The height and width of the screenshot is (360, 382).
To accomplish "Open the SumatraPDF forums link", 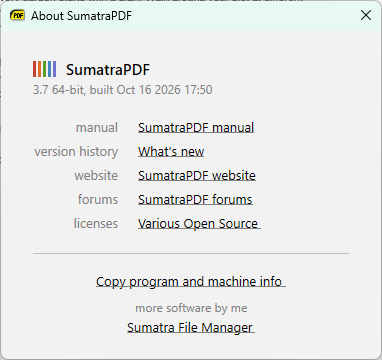I will click(x=195, y=200).
